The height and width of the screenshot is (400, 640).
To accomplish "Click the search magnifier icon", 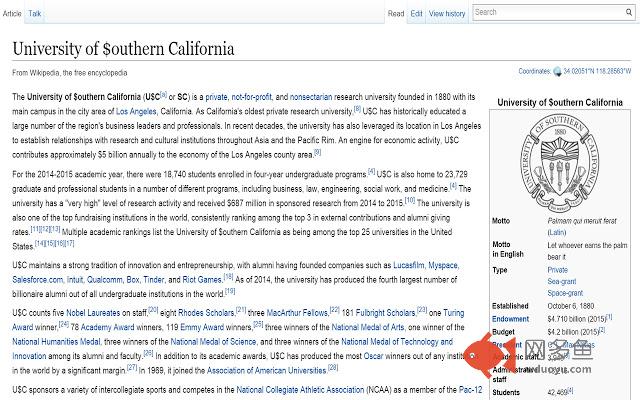I will (x=629, y=12).
